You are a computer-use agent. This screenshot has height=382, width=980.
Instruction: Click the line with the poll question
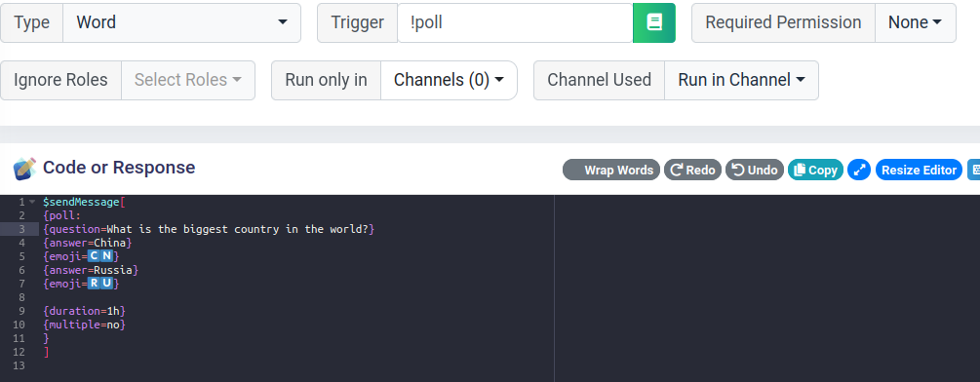tap(209, 229)
